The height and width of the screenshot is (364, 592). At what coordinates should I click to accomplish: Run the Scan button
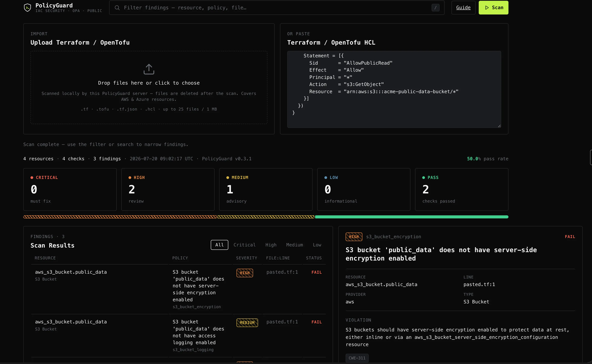(494, 8)
